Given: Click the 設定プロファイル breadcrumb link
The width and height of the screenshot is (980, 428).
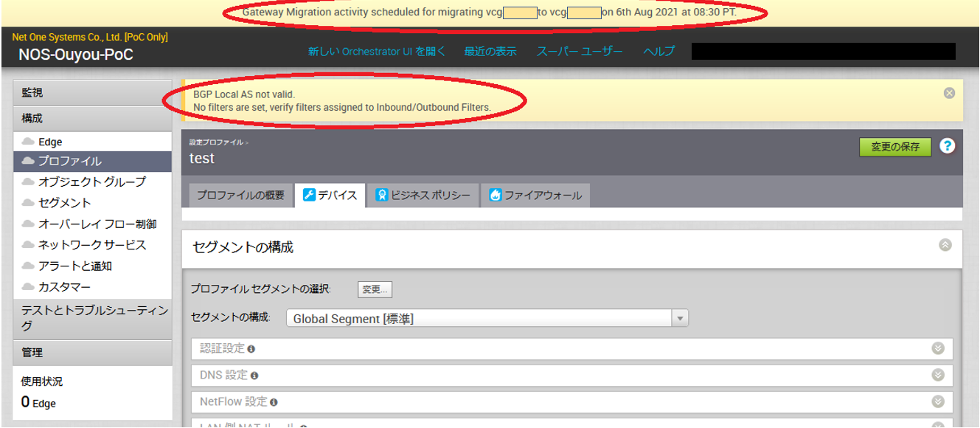Looking at the screenshot, I should (x=217, y=142).
